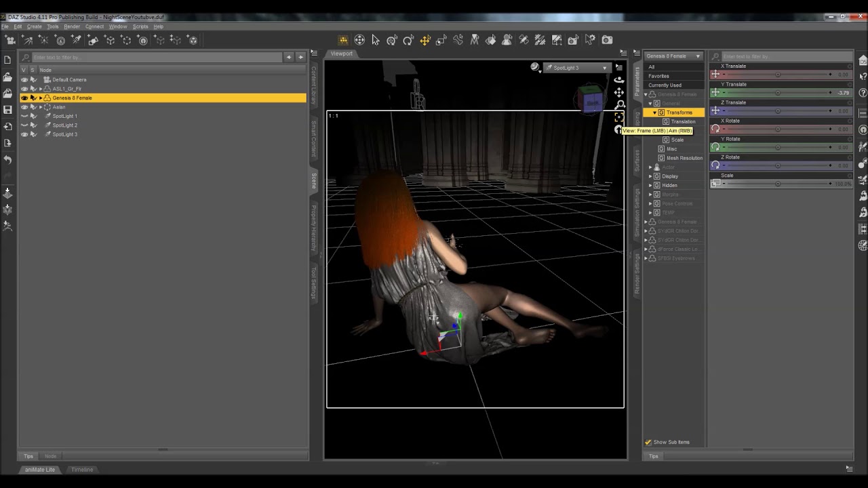
Task: Click the X Rotate slider
Action: [x=778, y=129]
